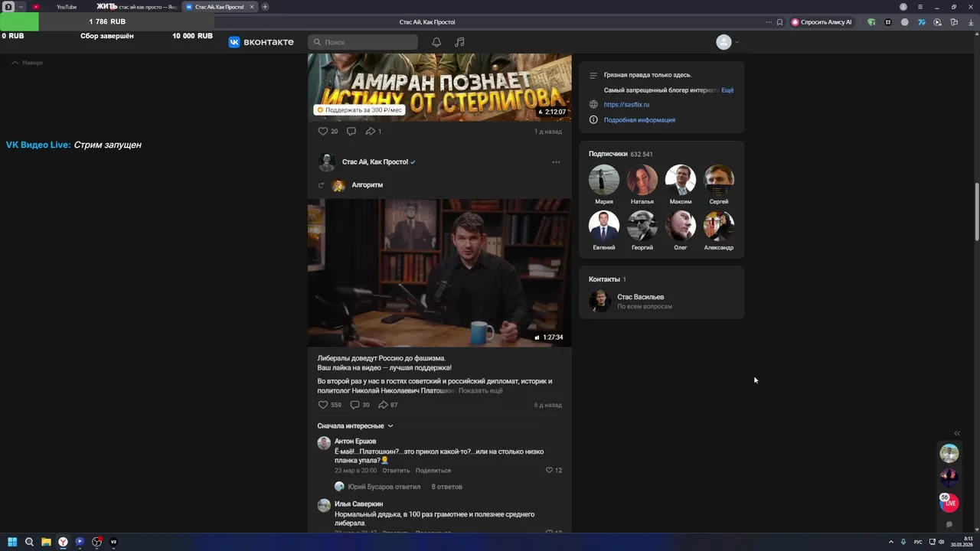Expand 8 ответов replies thread
The height and width of the screenshot is (551, 980).
pos(446,487)
